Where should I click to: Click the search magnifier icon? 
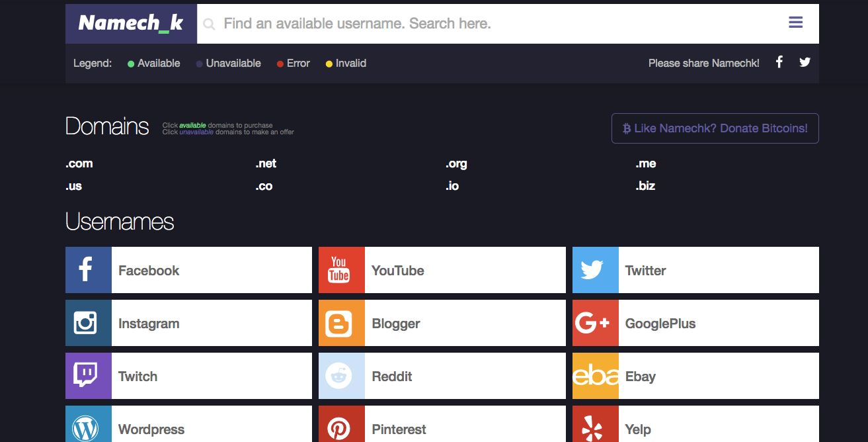coord(209,24)
